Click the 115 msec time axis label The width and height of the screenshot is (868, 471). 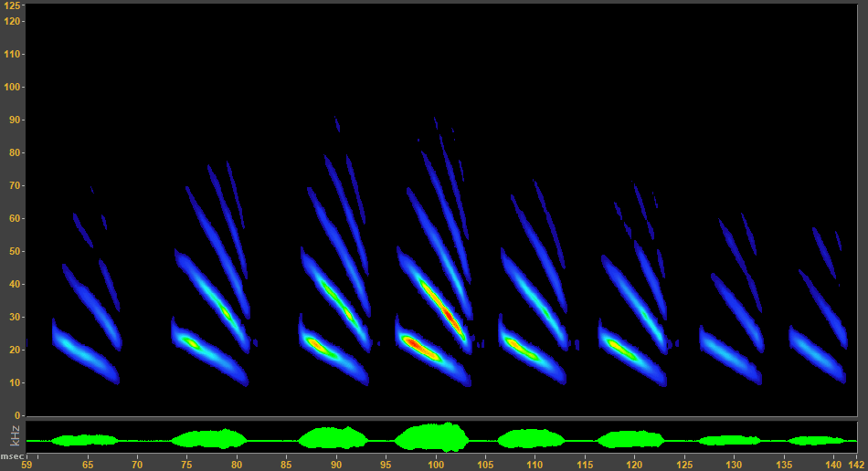coord(585,465)
